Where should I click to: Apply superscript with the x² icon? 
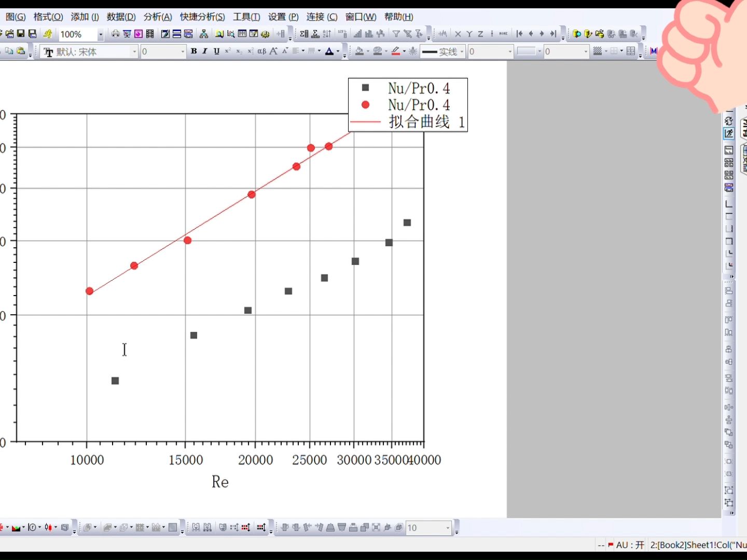pyautogui.click(x=228, y=51)
